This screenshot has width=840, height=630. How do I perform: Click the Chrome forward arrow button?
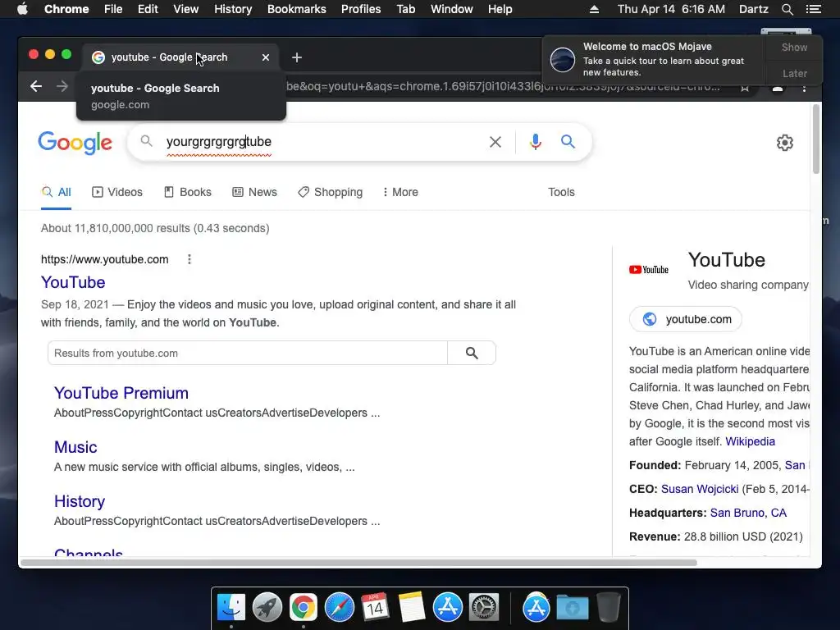62,86
